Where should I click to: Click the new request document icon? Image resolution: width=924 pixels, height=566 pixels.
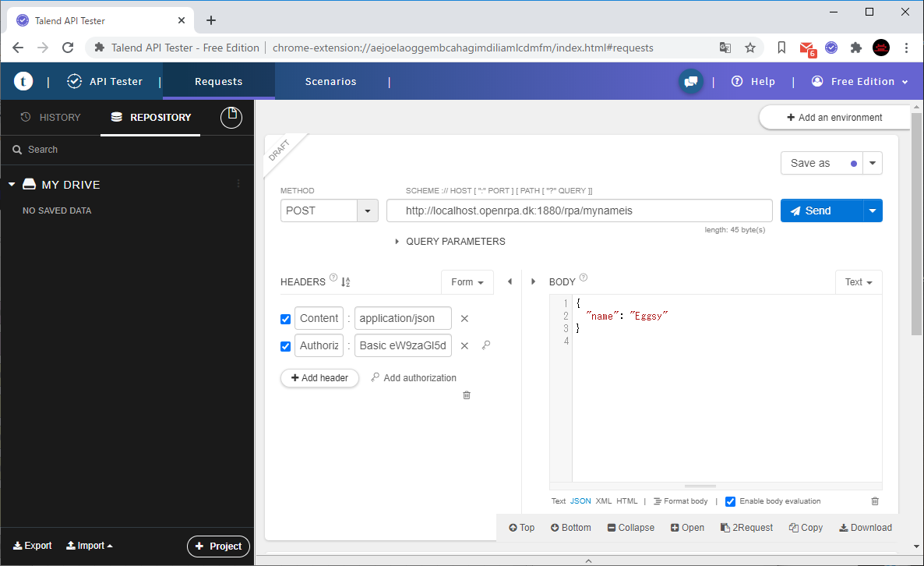[x=231, y=117]
